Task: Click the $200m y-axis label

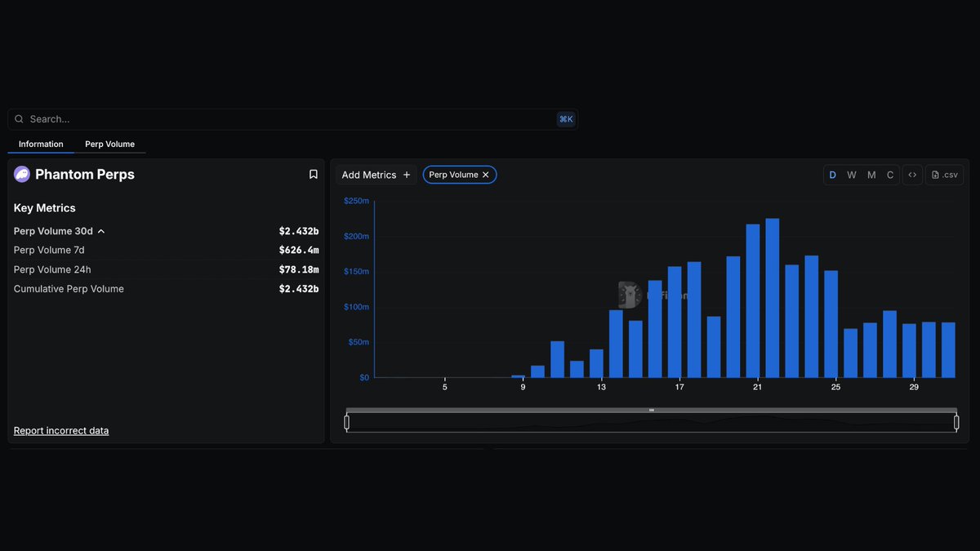Action: tap(356, 236)
